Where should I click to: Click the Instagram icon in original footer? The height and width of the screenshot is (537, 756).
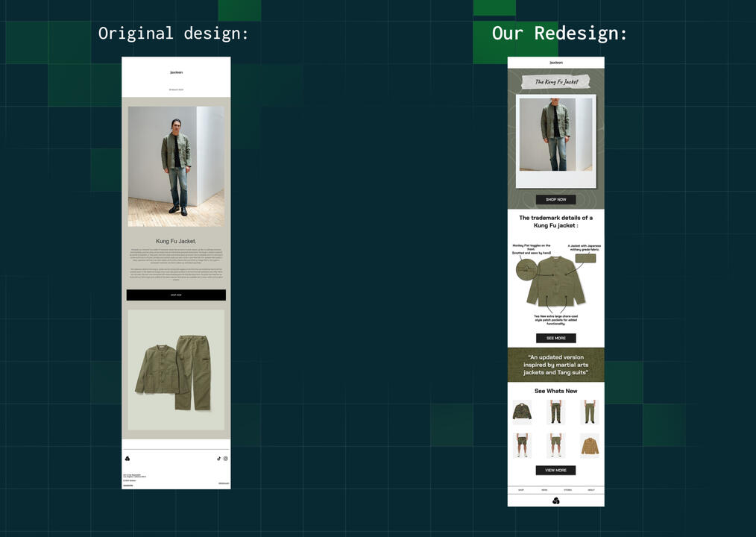(x=225, y=459)
